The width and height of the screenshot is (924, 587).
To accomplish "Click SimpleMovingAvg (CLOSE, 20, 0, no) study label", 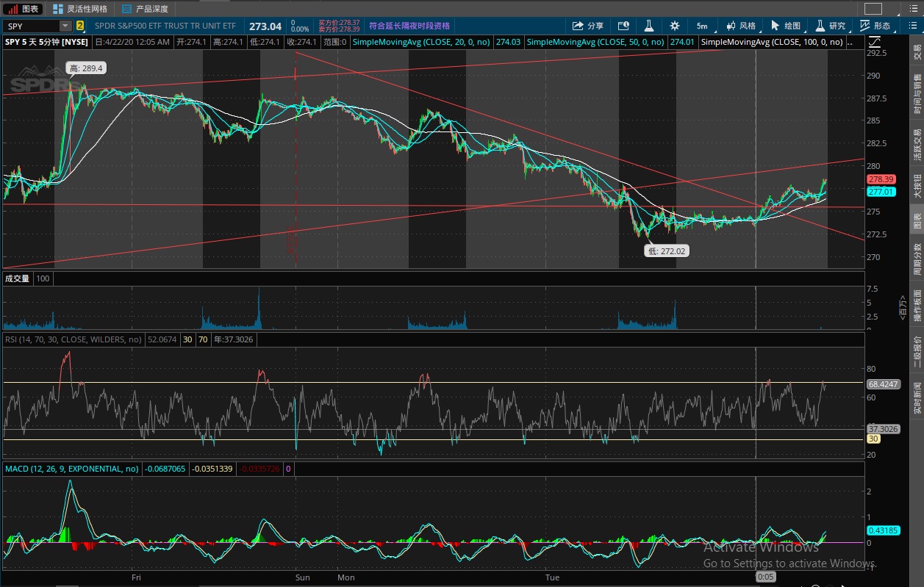I will (421, 42).
